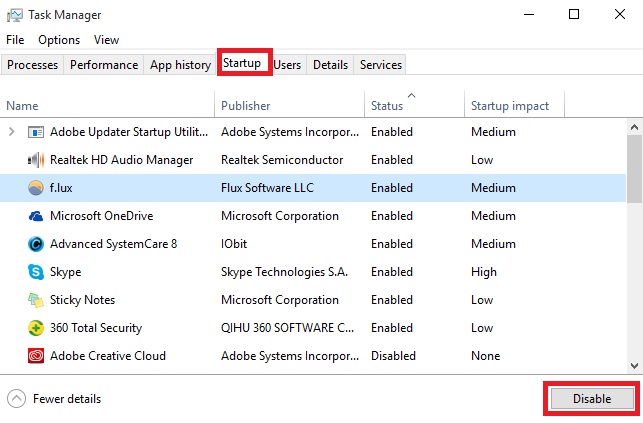Switch to the App history tab
Image resolution: width=643 pixels, height=423 pixels.
[180, 65]
